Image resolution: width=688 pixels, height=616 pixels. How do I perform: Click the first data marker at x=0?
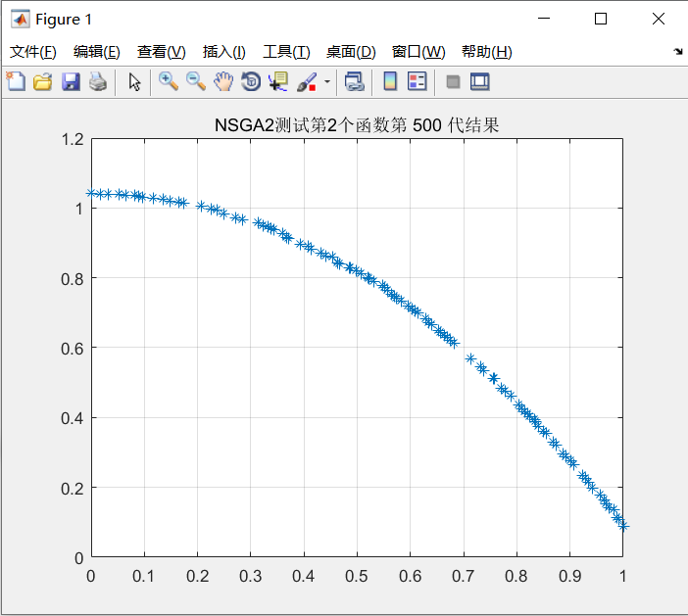91,193
